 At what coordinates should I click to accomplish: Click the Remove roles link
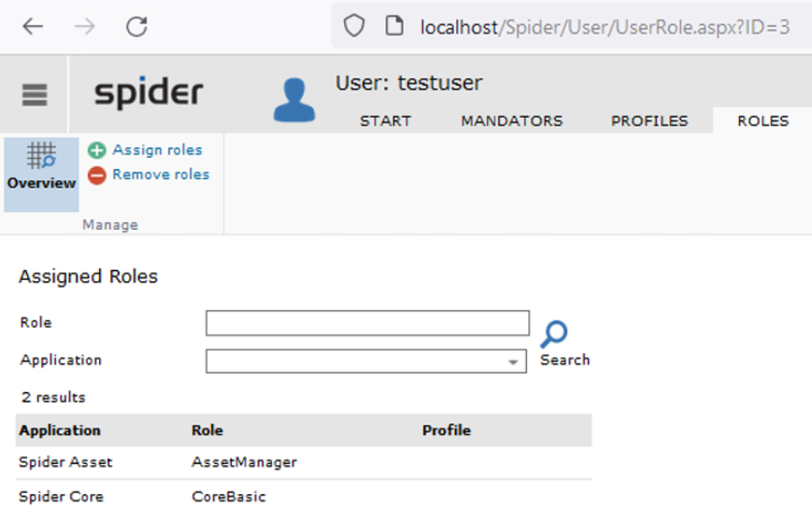pyautogui.click(x=161, y=175)
